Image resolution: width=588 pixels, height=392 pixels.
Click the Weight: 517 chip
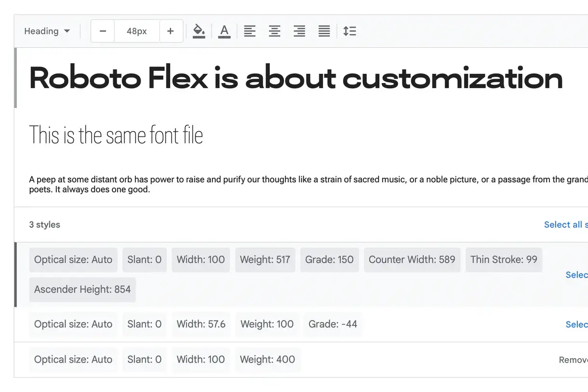tap(265, 260)
